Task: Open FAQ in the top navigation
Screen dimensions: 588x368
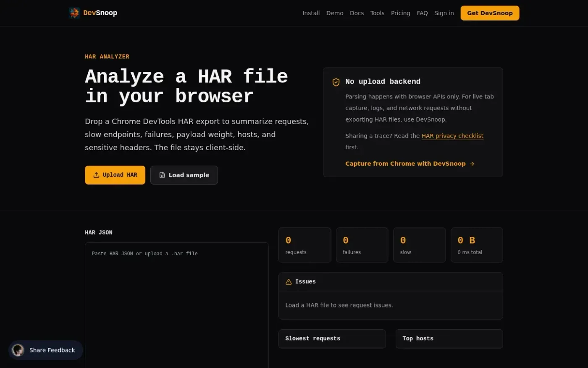Action: coord(423,13)
